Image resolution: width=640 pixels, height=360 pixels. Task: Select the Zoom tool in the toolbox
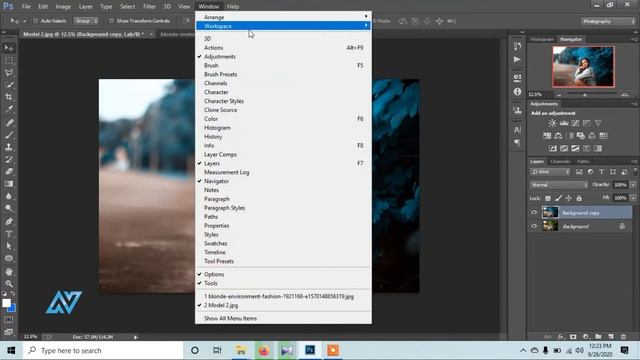tap(9, 284)
